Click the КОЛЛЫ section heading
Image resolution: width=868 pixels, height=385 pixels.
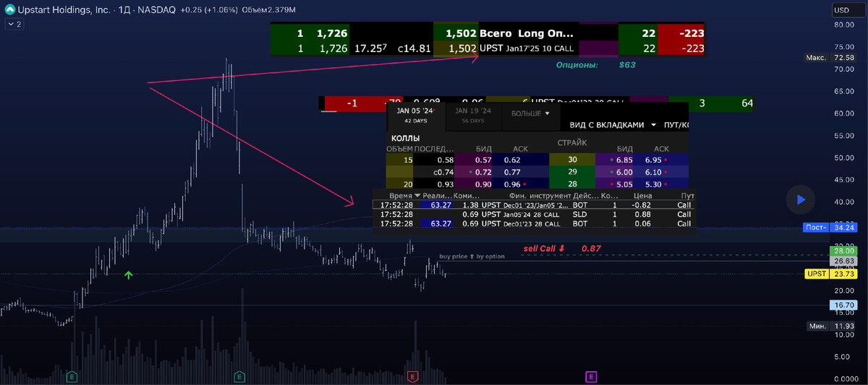[406, 137]
